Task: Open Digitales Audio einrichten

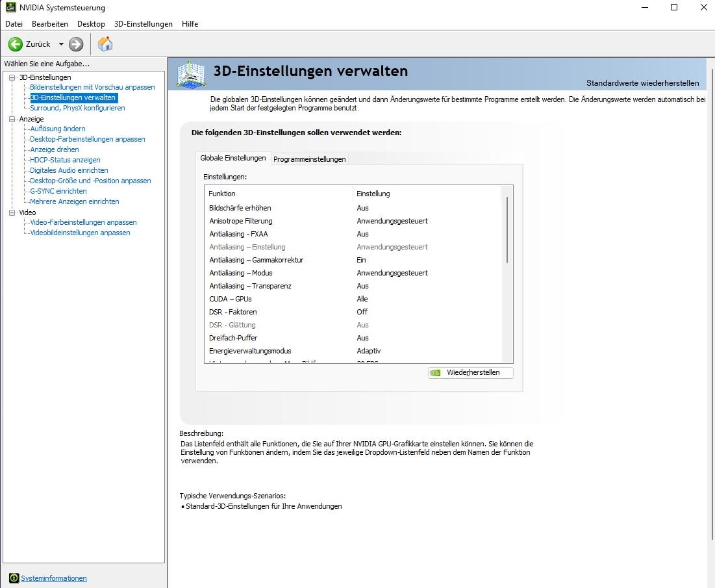Action: [x=69, y=170]
